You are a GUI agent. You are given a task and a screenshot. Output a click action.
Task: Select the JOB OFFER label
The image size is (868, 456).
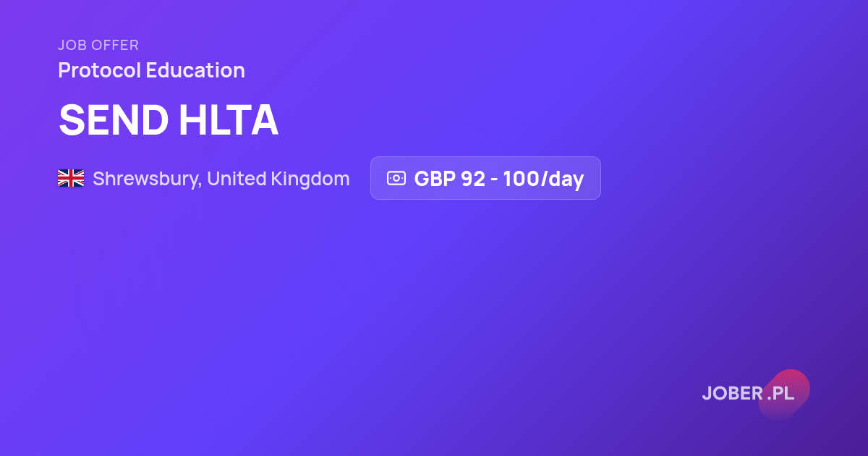(98, 45)
